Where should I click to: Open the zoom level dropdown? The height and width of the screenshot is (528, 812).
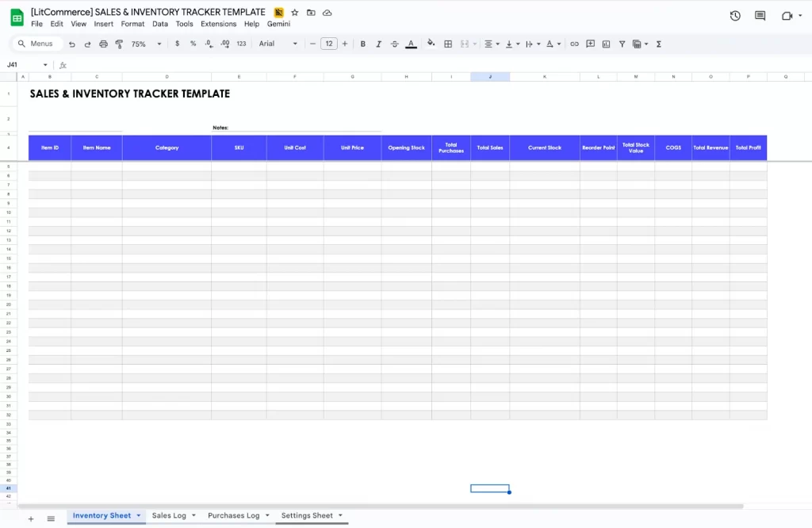tap(143, 44)
